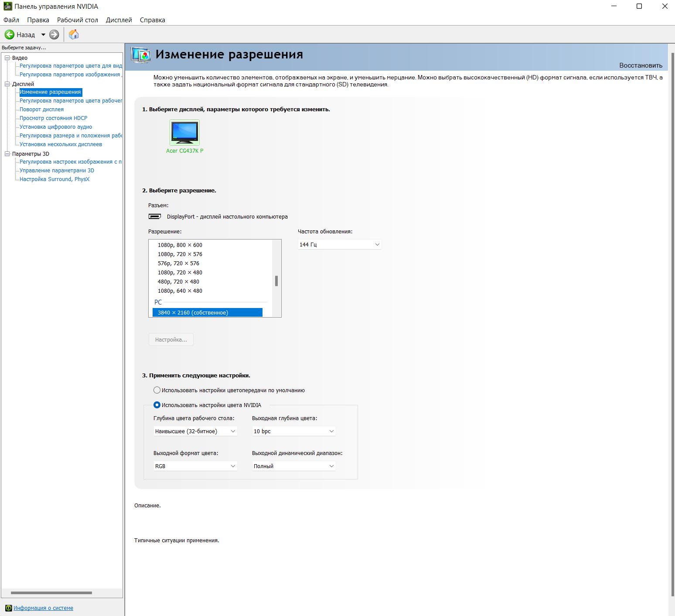Image resolution: width=675 pixels, height=616 pixels.
Task: Open 'Установка цифрового аудио' task
Action: [x=56, y=127]
